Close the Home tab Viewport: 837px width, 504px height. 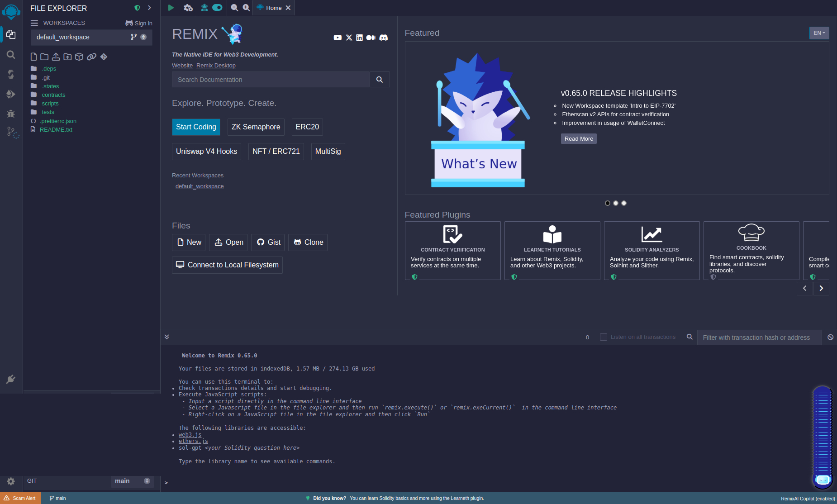288,8
